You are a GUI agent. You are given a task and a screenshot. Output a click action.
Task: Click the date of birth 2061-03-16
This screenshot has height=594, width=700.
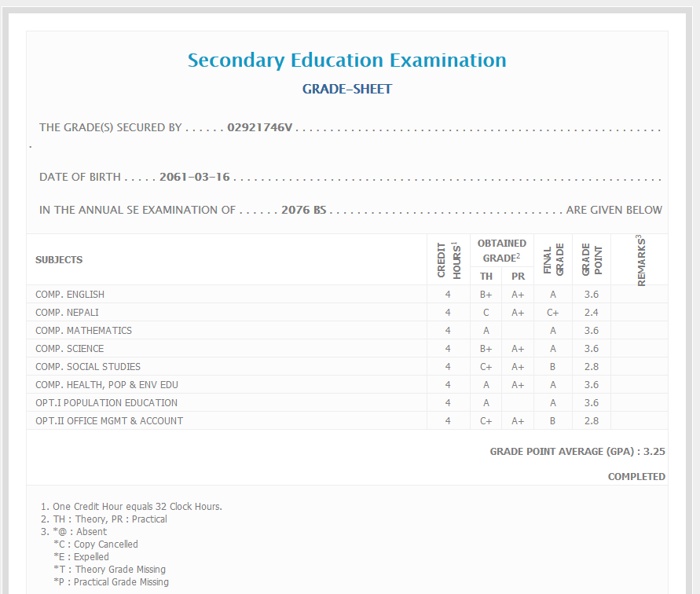click(x=194, y=177)
